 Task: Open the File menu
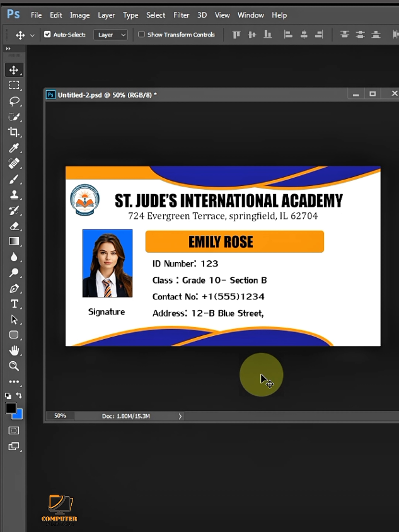(37, 15)
